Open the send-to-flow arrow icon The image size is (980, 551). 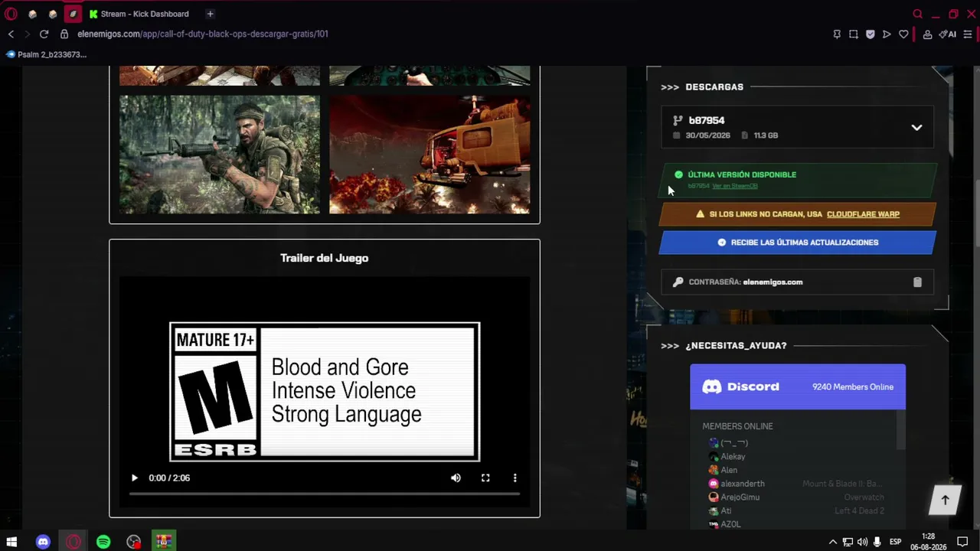pos(887,34)
